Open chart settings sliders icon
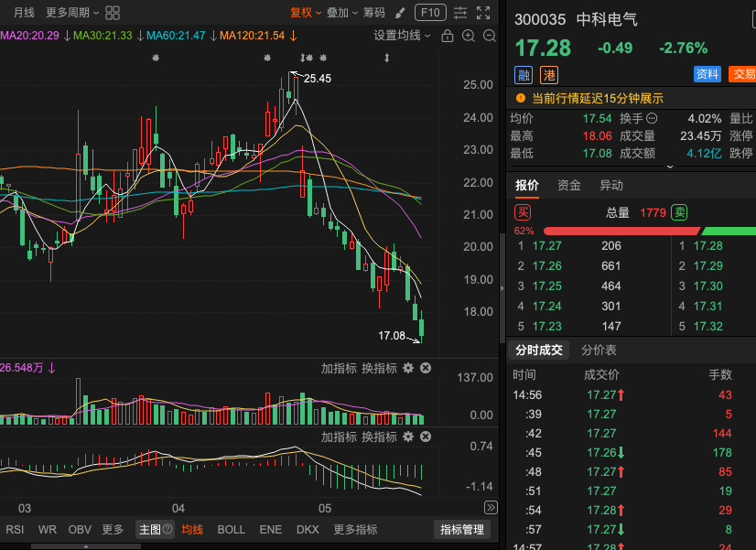The height and width of the screenshot is (550, 756). (460, 13)
